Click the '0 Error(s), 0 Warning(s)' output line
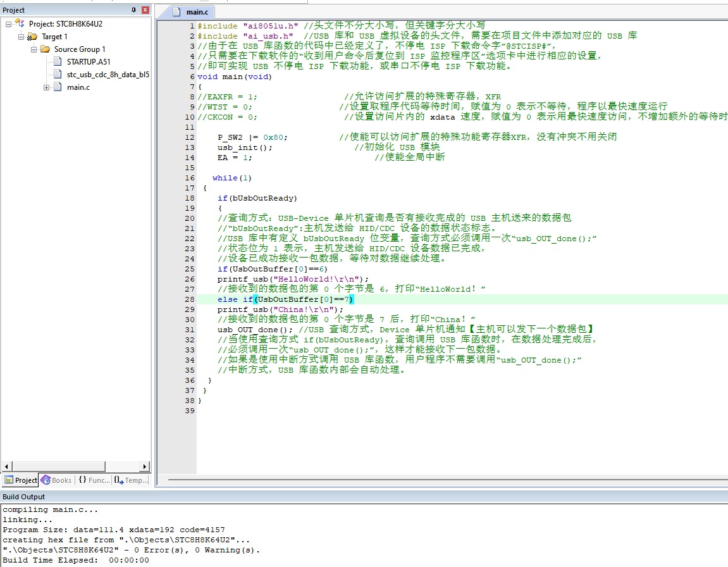Viewport: 728px width, 567px height. coord(132,551)
